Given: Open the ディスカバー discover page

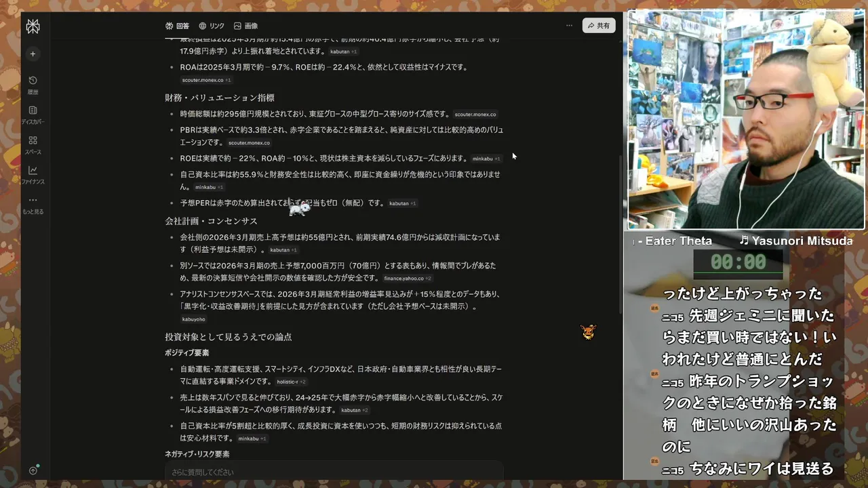Looking at the screenshot, I should coord(33,115).
